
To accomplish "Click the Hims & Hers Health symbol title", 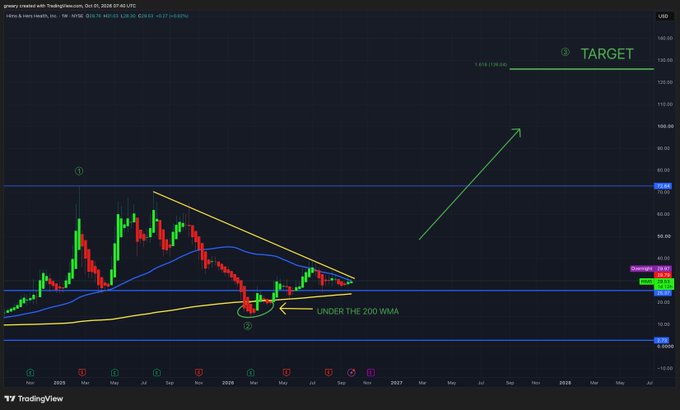I will point(32,16).
